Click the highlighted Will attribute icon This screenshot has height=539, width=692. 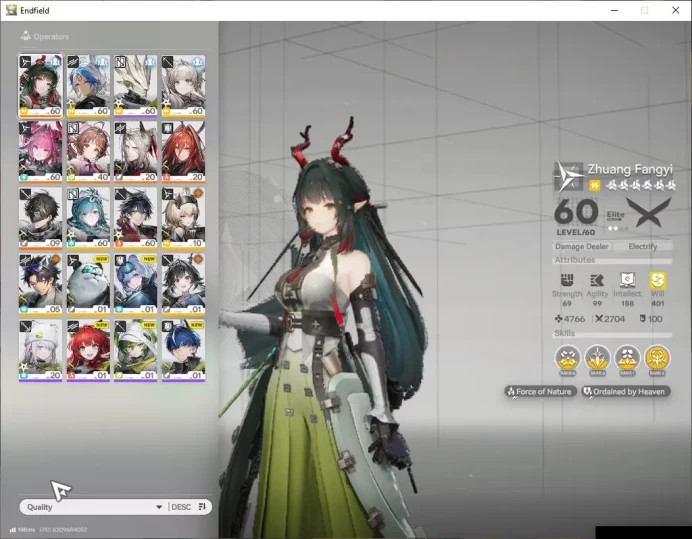click(658, 280)
